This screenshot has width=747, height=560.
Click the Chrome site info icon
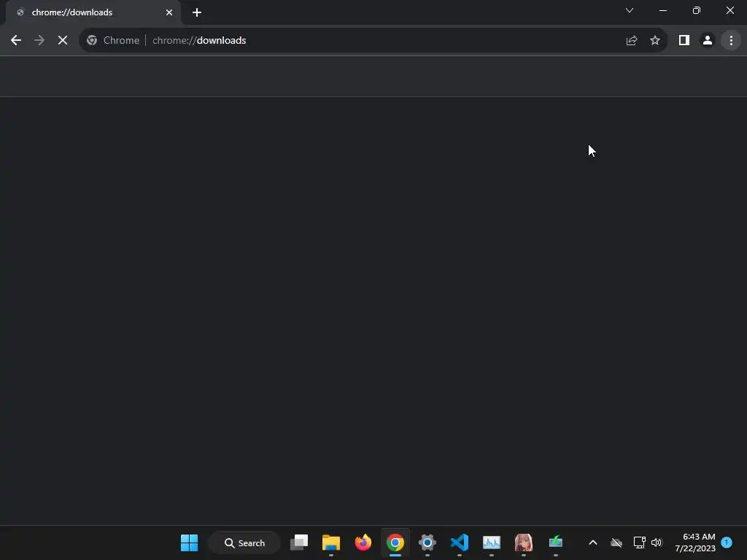click(92, 41)
